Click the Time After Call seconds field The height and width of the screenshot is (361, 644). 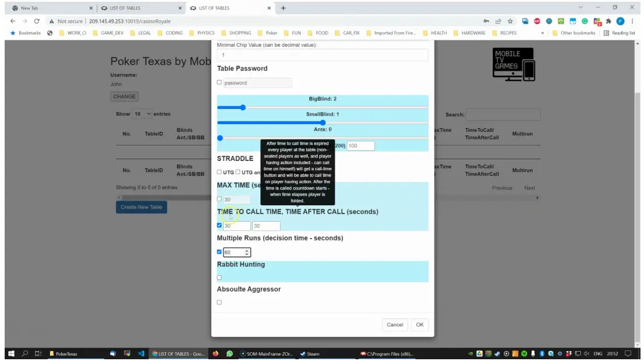click(266, 226)
